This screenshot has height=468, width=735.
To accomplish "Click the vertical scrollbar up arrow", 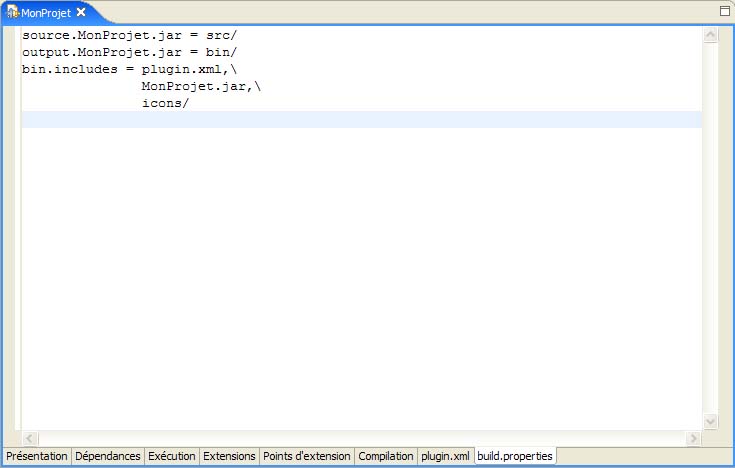I will point(711,35).
